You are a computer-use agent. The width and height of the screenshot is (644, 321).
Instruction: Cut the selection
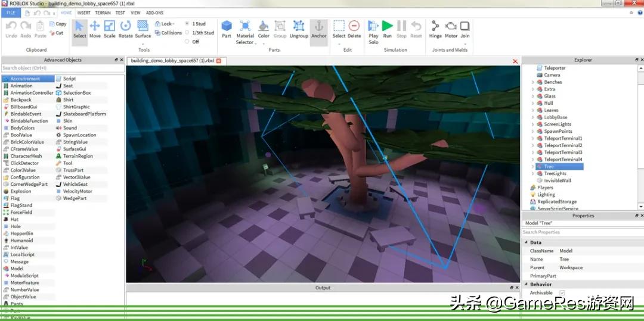[x=56, y=33]
